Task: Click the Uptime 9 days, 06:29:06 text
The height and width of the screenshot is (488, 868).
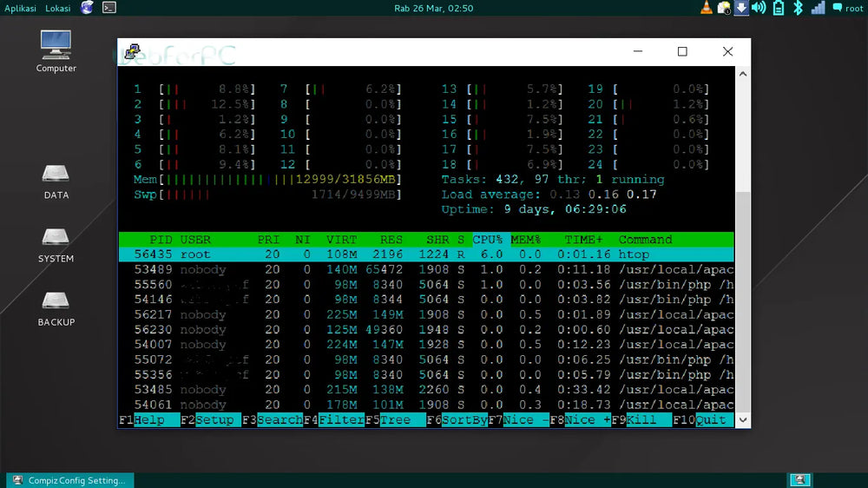Action: click(x=534, y=209)
